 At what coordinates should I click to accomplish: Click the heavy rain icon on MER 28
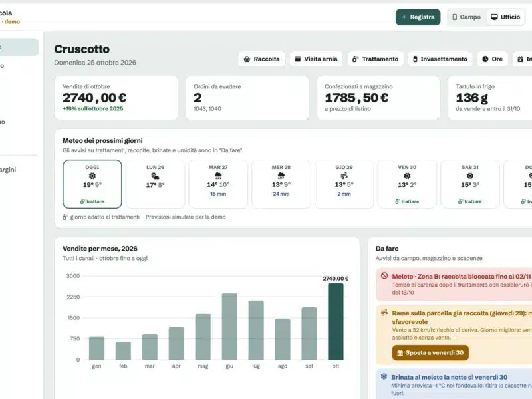point(281,176)
